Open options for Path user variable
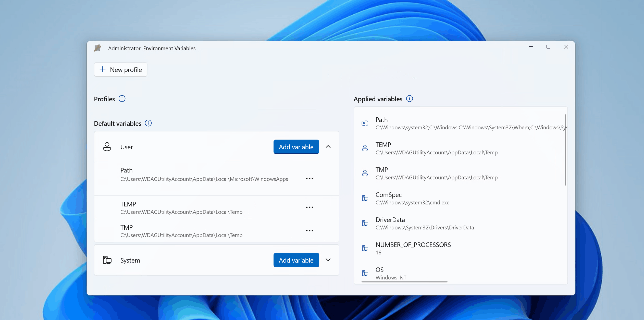The image size is (644, 320). [309, 178]
